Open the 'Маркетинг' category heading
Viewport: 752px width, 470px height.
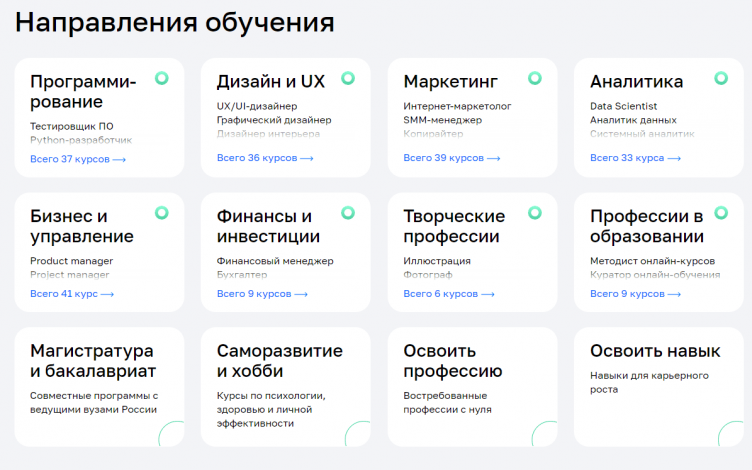[x=450, y=82]
